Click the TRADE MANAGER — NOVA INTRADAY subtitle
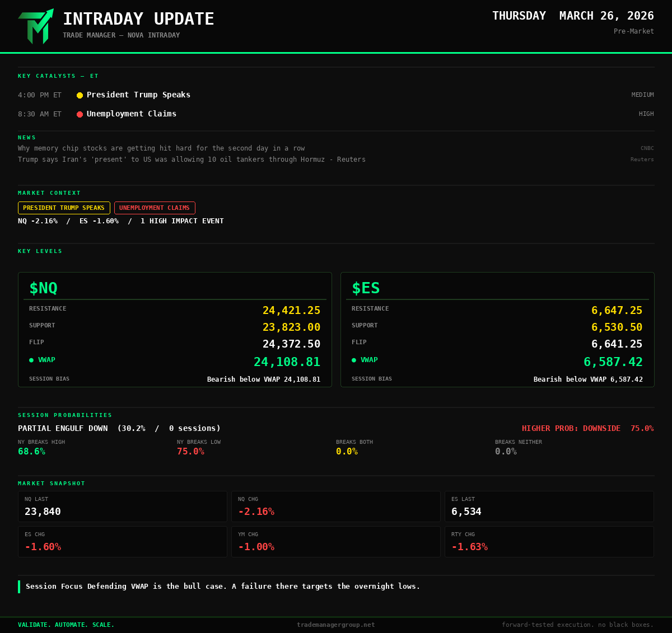 coord(122,35)
